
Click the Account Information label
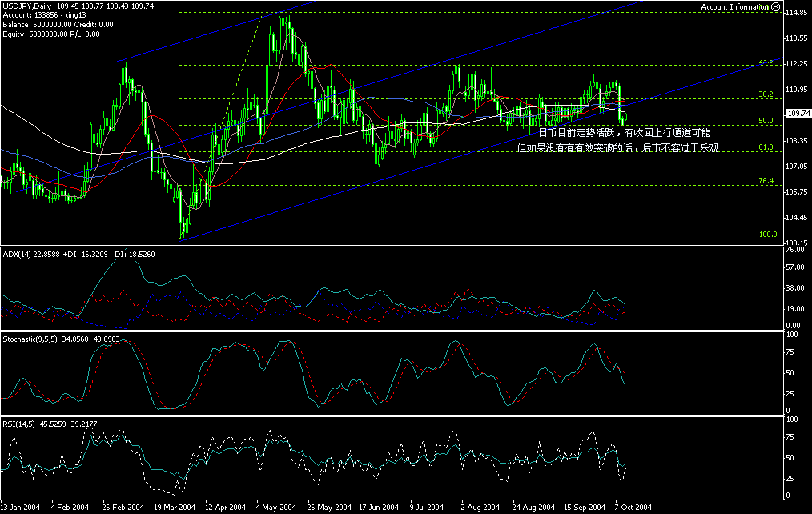coord(734,6)
